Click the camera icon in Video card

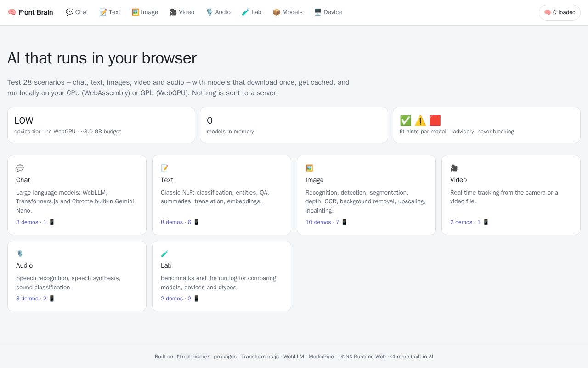pos(454,168)
